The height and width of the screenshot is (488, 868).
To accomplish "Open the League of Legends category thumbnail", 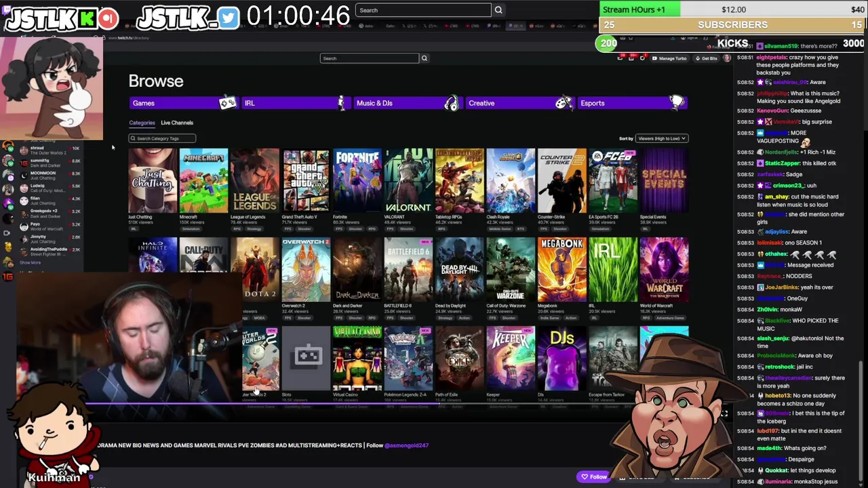I will pos(255,181).
